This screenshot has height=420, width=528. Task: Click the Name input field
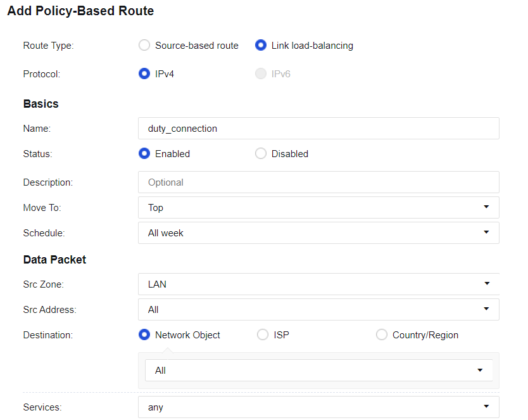318,128
